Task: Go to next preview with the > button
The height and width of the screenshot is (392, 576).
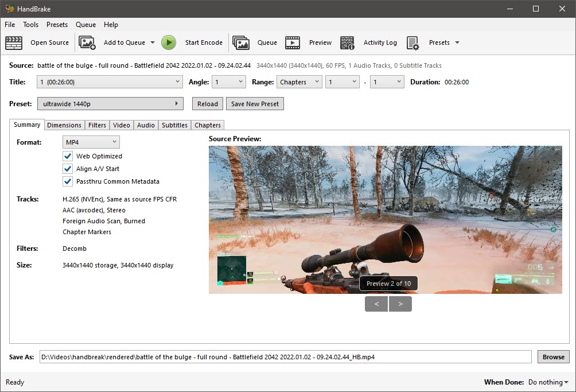Action: 400,304
